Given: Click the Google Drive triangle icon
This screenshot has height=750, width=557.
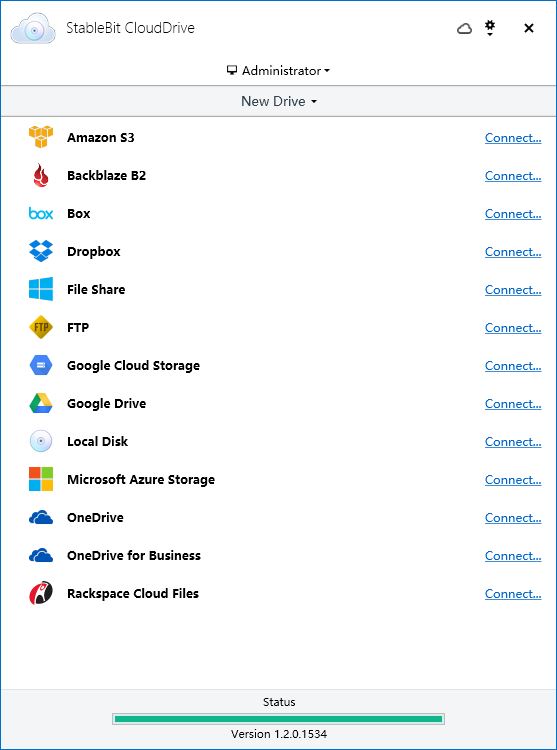Looking at the screenshot, I should 41,403.
